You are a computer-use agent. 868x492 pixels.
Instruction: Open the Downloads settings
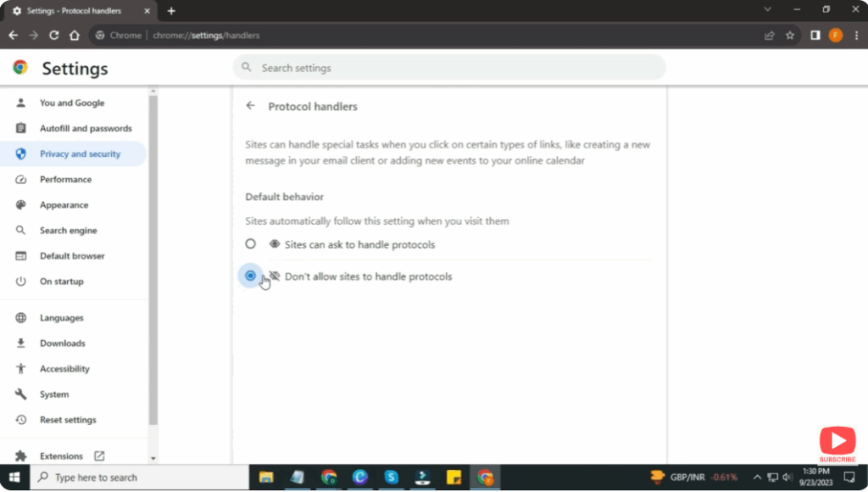62,343
